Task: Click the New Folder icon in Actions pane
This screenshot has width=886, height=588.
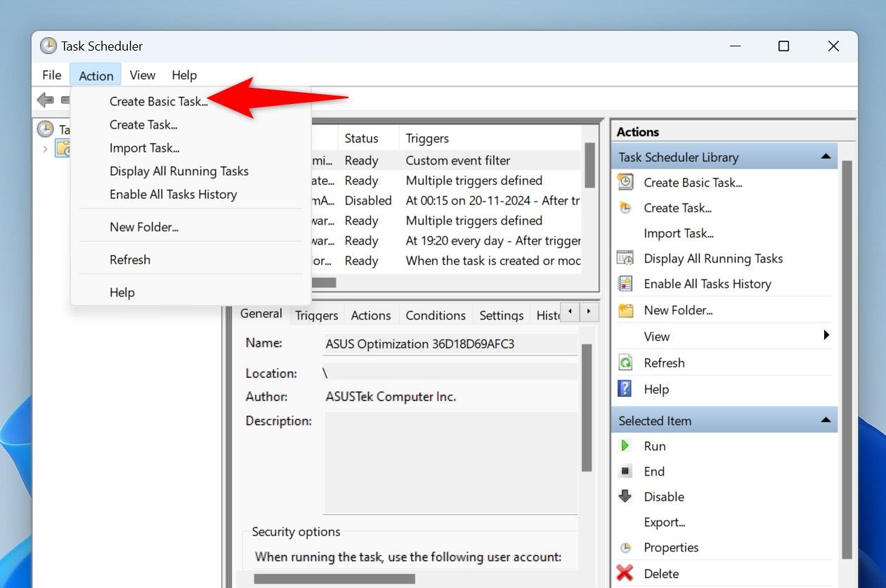Action: 625,310
